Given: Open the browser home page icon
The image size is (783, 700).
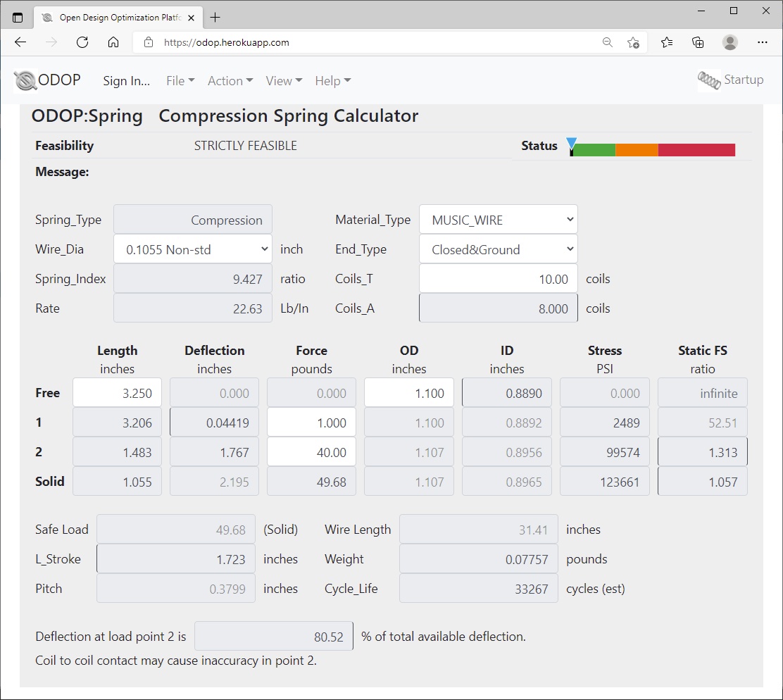Looking at the screenshot, I should 113,42.
